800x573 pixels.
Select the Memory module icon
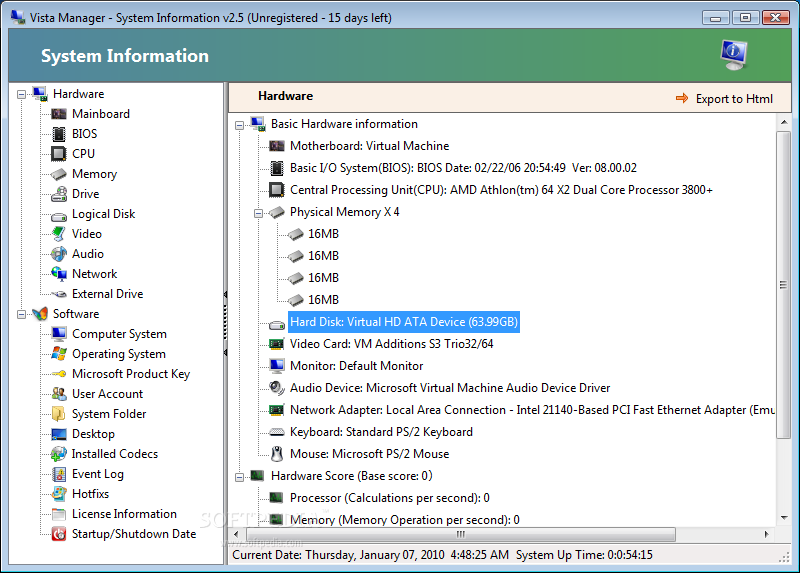tap(59, 174)
